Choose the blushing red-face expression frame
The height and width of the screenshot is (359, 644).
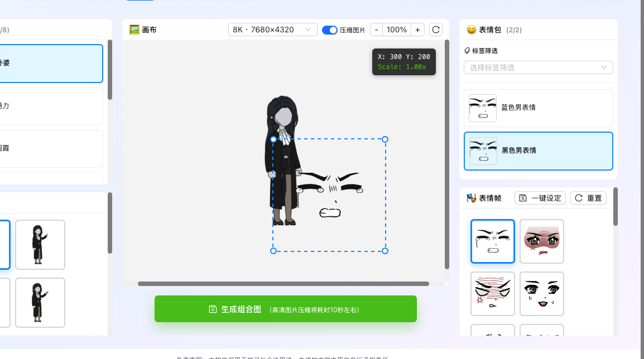coord(542,241)
